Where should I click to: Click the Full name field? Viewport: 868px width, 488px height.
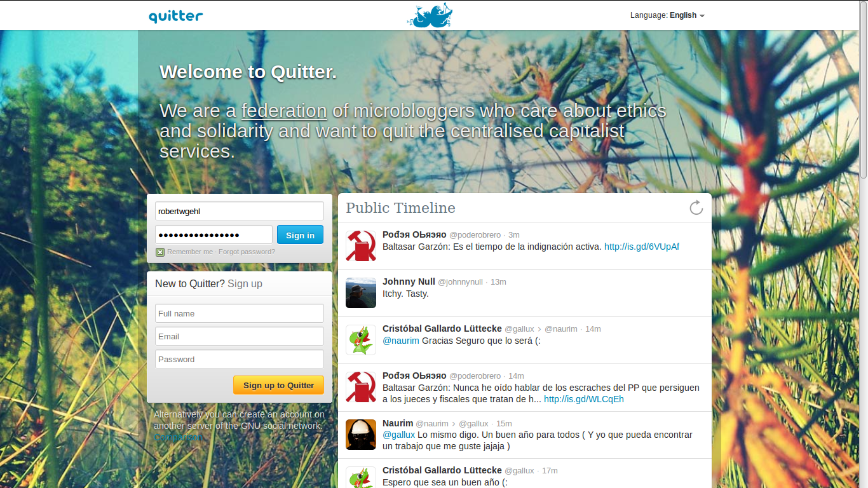click(240, 313)
